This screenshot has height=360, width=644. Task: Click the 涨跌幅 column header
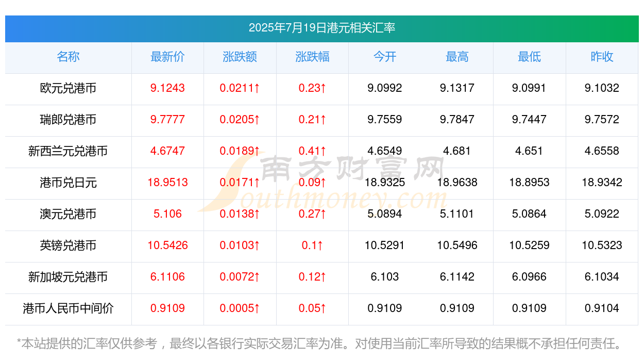click(312, 57)
